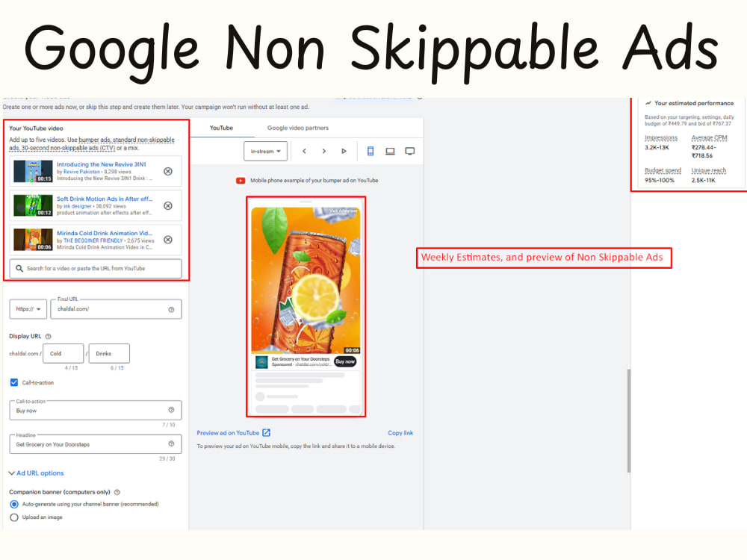Select Upload an image option

coord(14,517)
